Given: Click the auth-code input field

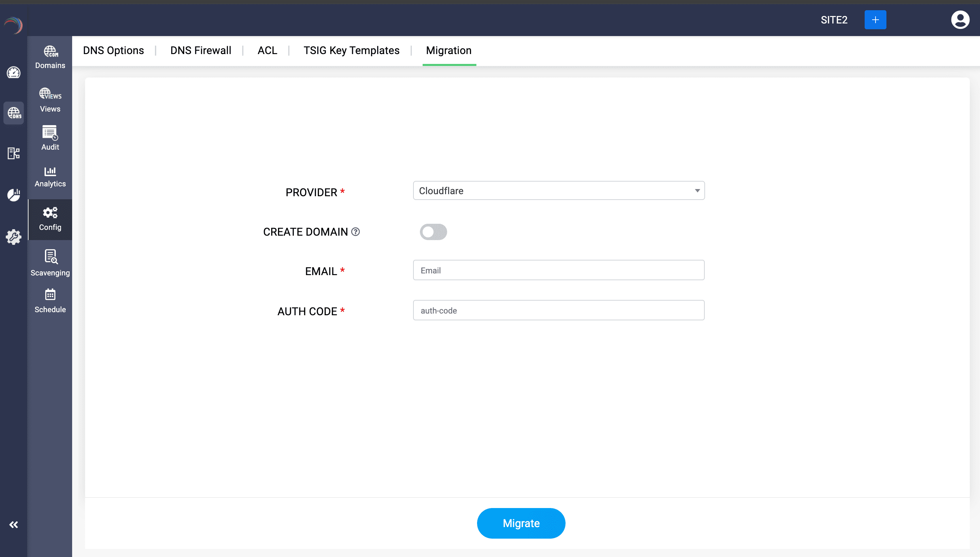Looking at the screenshot, I should pyautogui.click(x=558, y=310).
